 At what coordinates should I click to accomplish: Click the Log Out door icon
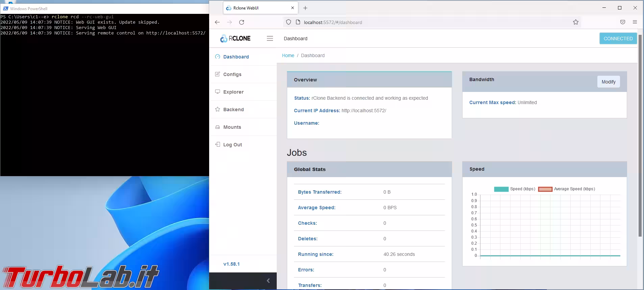click(218, 144)
